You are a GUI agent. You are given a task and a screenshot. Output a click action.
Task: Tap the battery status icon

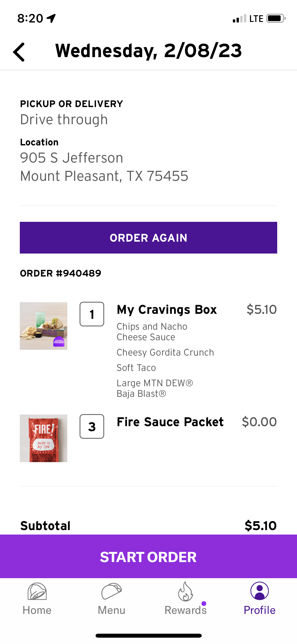[x=276, y=19]
